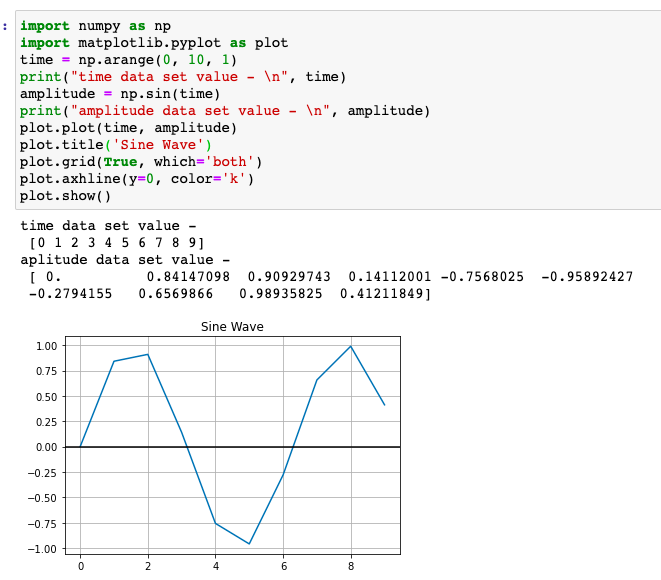Click the output value 0.84147098

(188, 277)
